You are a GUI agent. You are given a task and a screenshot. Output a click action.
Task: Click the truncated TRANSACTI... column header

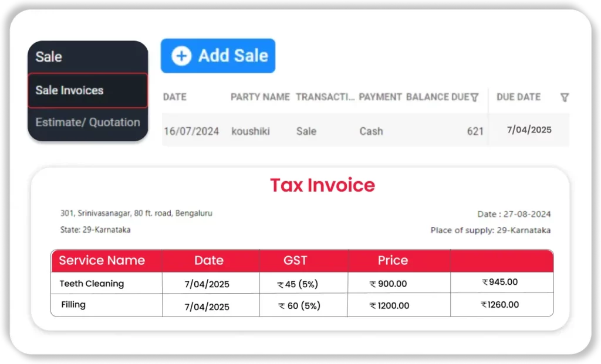[325, 97]
